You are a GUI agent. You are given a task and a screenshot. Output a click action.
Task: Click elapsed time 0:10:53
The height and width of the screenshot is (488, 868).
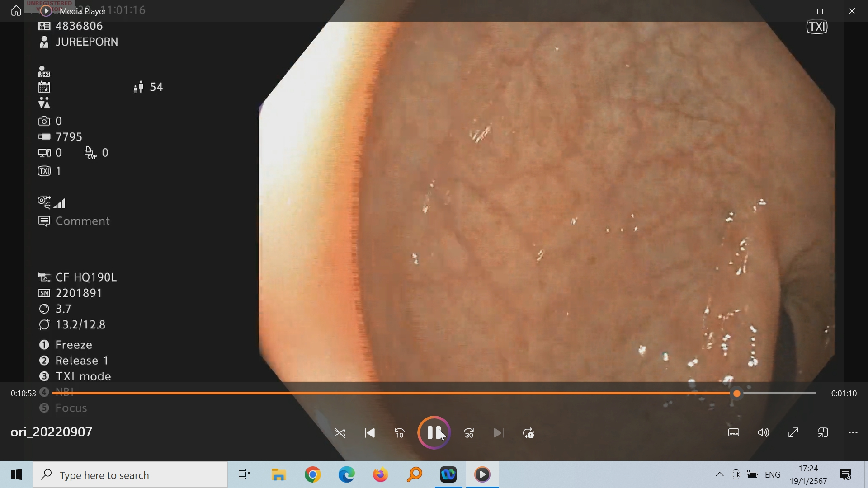pyautogui.click(x=24, y=394)
